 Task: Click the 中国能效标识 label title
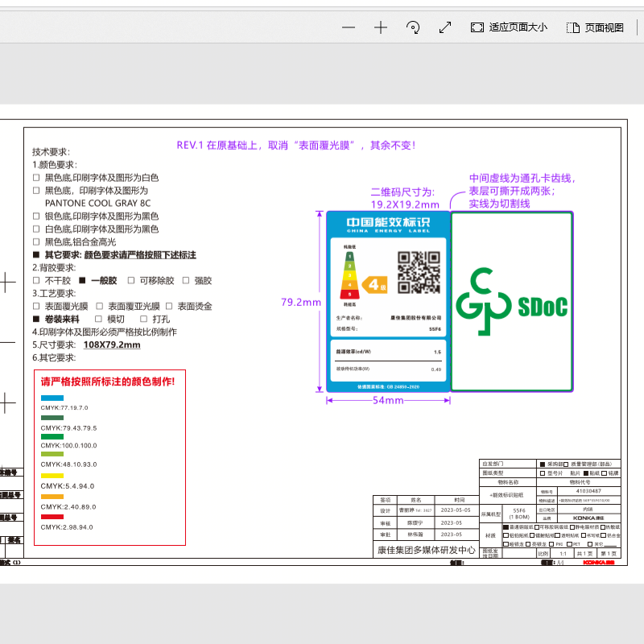coord(389,222)
